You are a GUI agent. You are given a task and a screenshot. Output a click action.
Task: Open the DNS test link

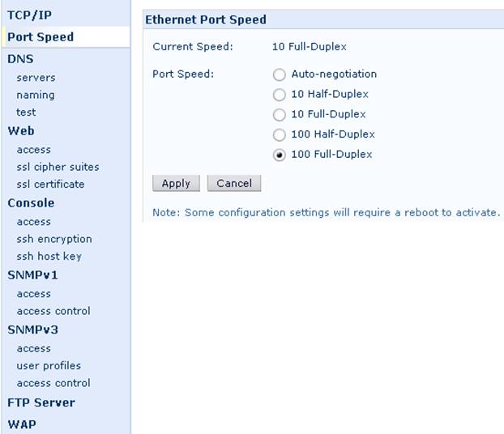26,112
